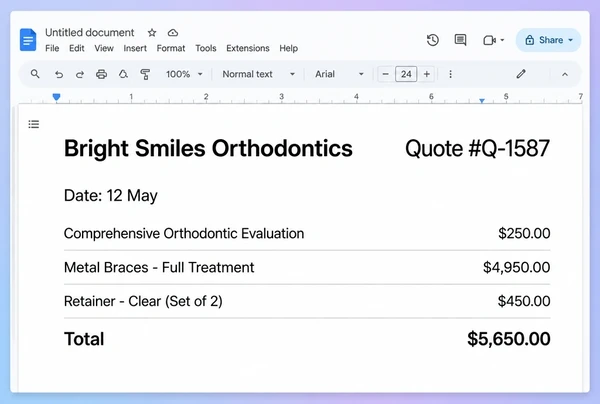
Task: Open the Help menu
Action: tap(289, 48)
